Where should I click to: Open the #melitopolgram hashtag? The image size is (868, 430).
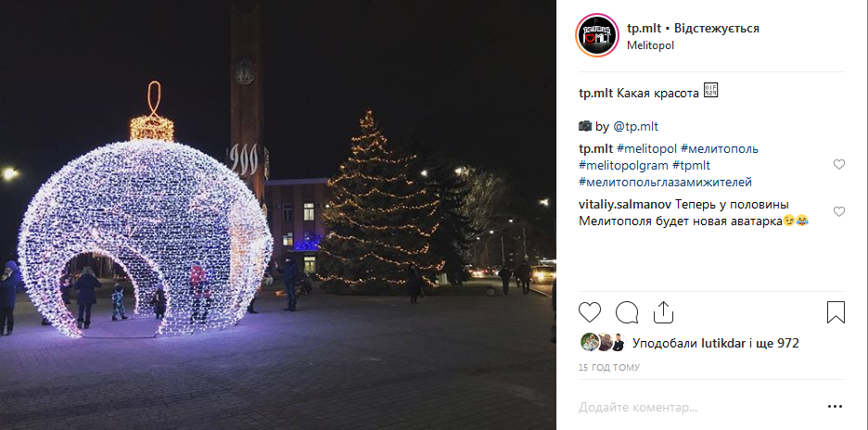pos(624,166)
